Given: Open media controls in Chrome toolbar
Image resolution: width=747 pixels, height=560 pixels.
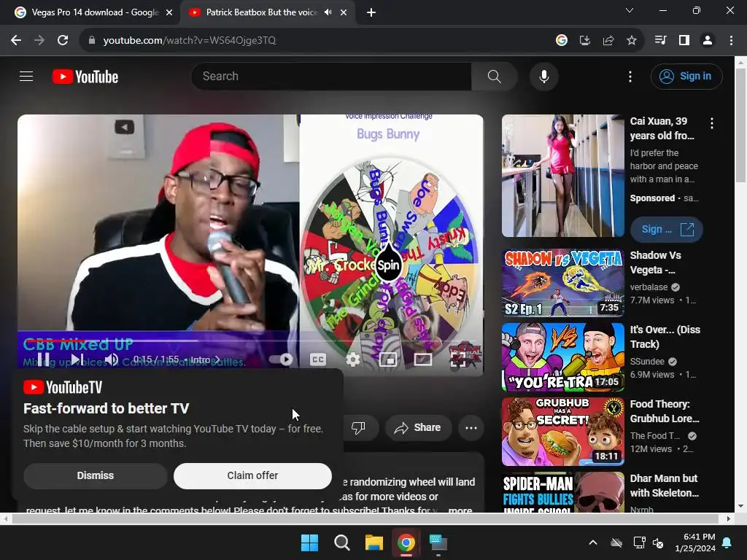Looking at the screenshot, I should [660, 41].
